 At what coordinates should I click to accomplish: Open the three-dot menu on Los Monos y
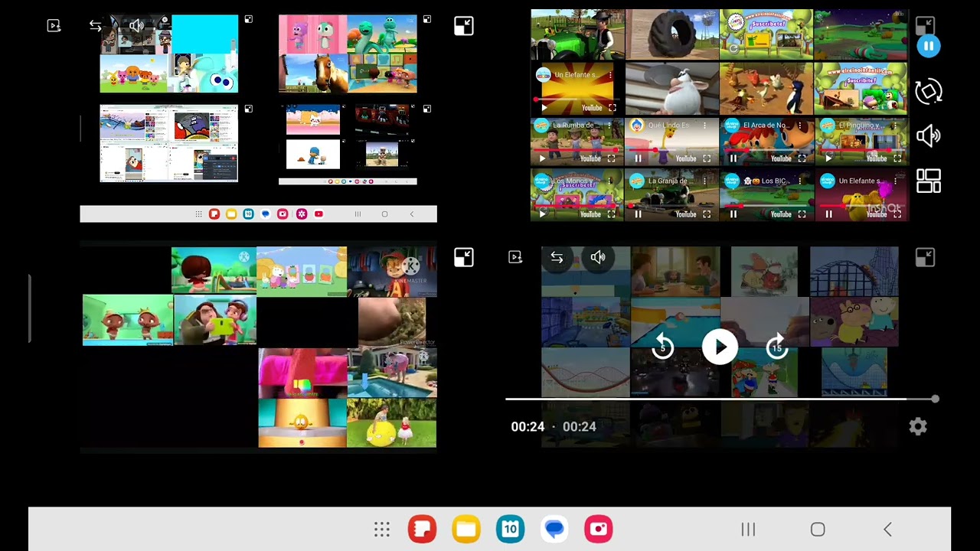pos(609,181)
